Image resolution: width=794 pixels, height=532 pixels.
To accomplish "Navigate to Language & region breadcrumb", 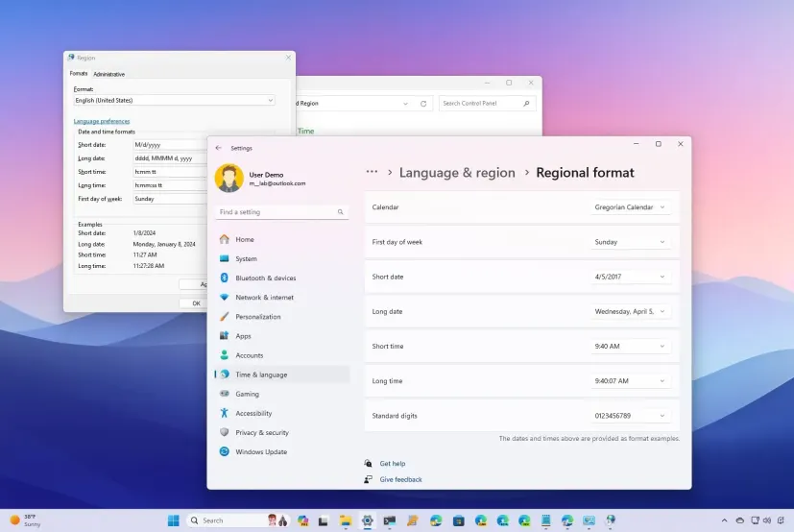I will pyautogui.click(x=457, y=173).
